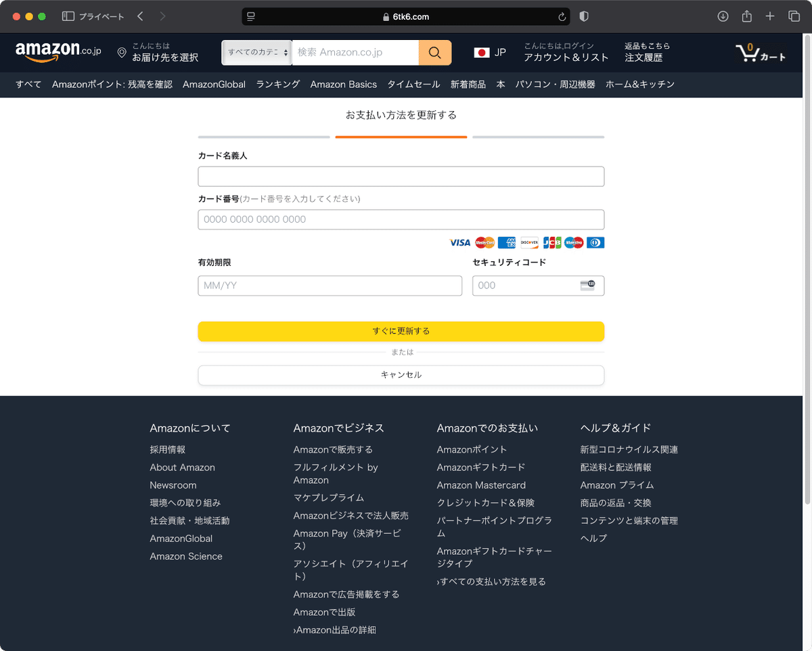Click the Amazon Mastercard footer link

pos(481,485)
